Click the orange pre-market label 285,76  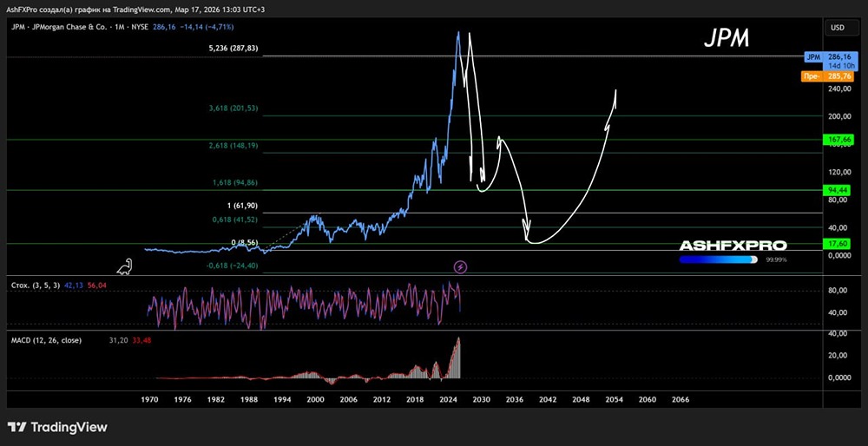(x=826, y=76)
